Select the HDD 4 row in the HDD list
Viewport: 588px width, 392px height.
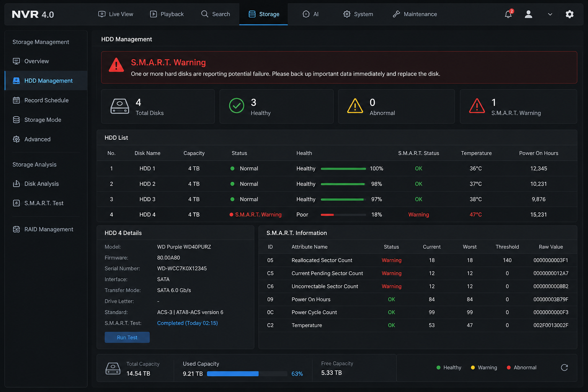point(337,214)
